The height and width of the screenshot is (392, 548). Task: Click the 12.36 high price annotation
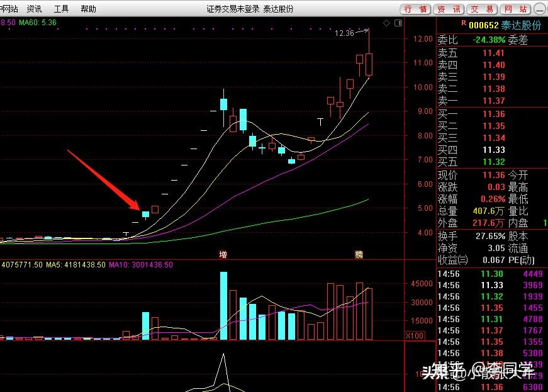coord(344,33)
